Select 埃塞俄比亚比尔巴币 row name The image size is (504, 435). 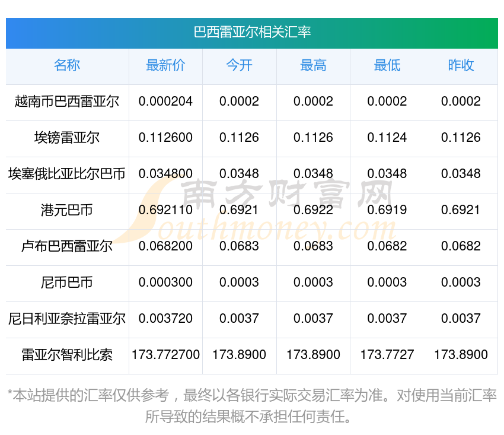pos(67,174)
